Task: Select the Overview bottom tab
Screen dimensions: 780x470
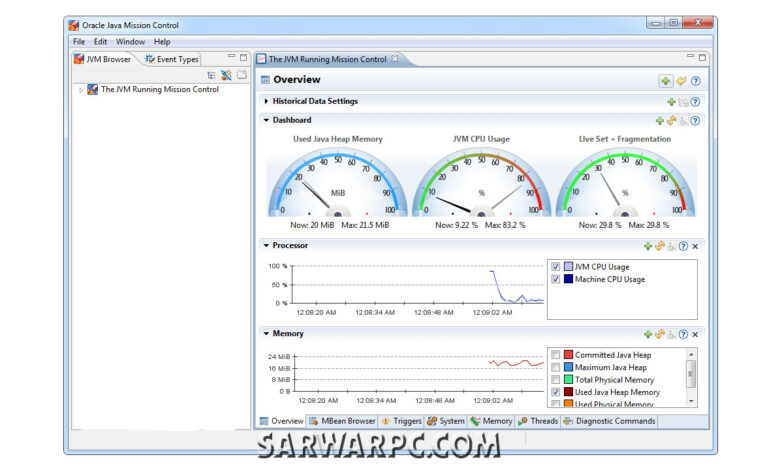Action: tap(282, 421)
